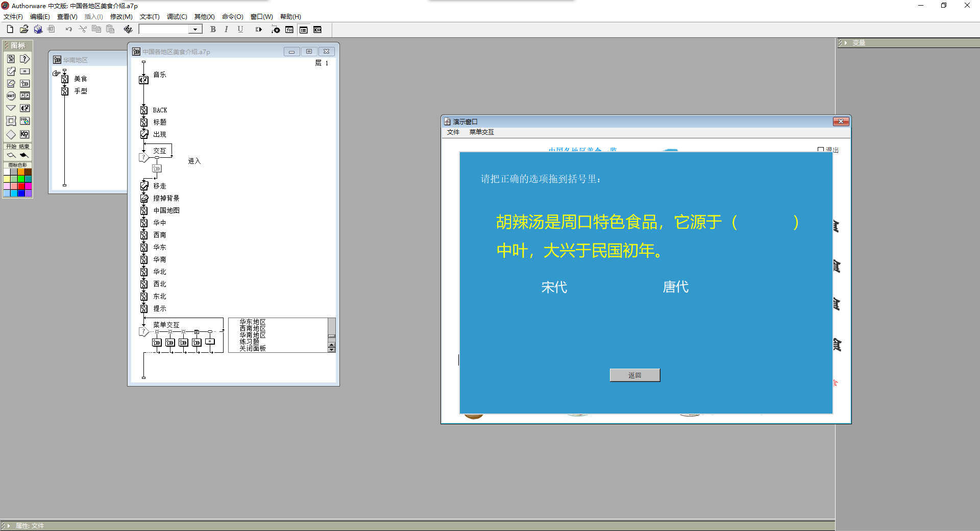
Task: Pick the white Start flag
Action: (11, 155)
